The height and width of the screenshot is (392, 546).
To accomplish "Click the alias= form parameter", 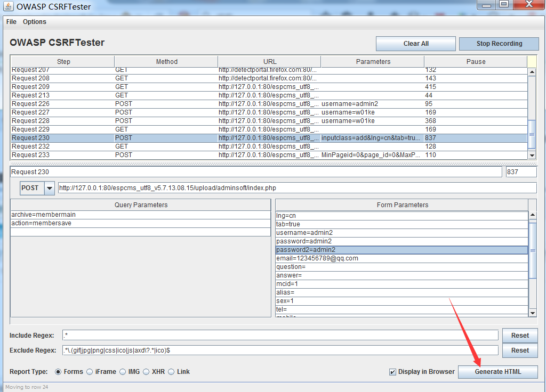I will 402,292.
